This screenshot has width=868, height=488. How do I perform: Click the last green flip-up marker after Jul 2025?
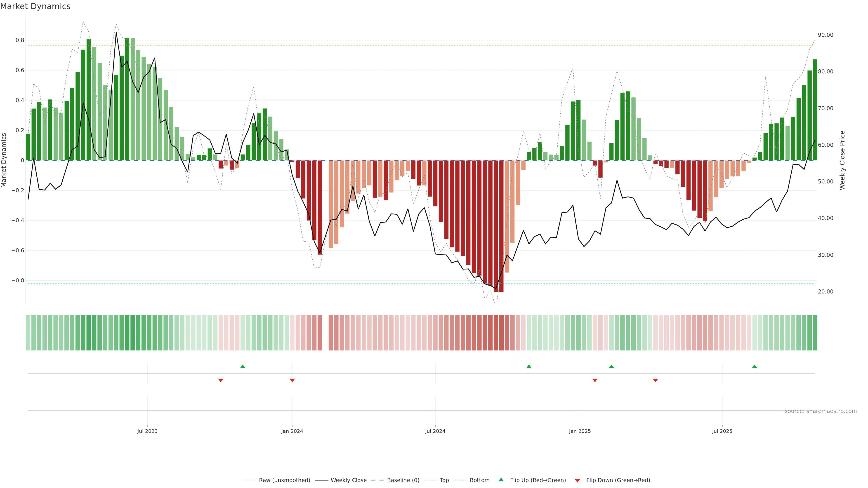click(755, 366)
